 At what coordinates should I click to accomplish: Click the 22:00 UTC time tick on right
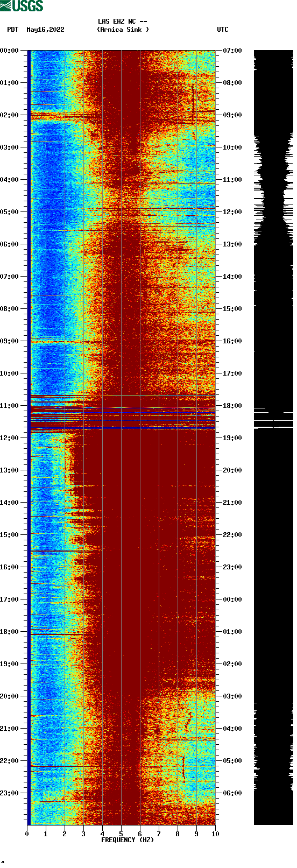point(232,535)
